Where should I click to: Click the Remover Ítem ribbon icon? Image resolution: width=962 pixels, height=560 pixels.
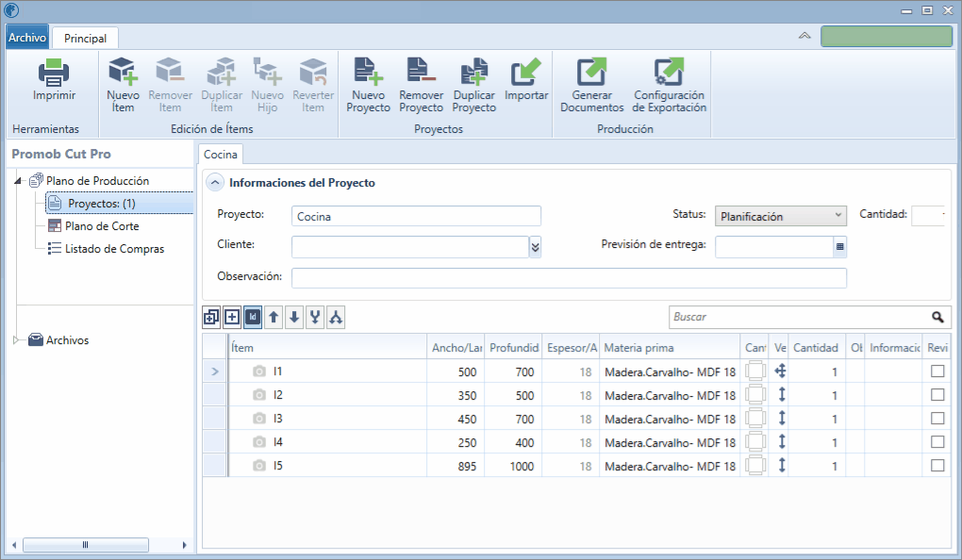pyautogui.click(x=170, y=71)
